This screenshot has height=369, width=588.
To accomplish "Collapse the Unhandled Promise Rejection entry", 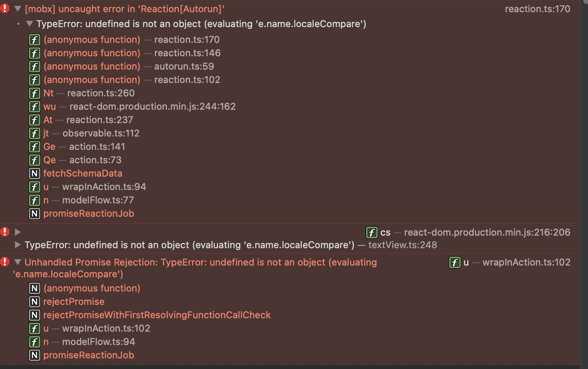I will pos(17,262).
